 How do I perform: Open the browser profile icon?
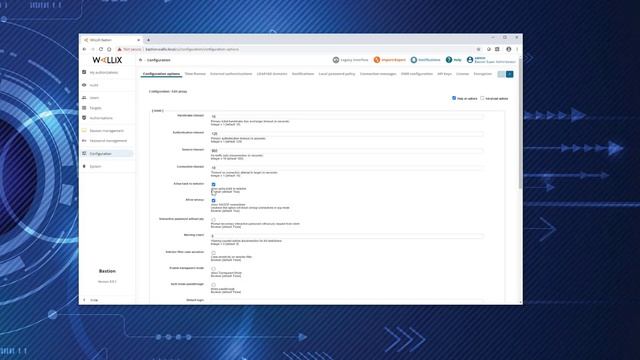click(x=509, y=49)
